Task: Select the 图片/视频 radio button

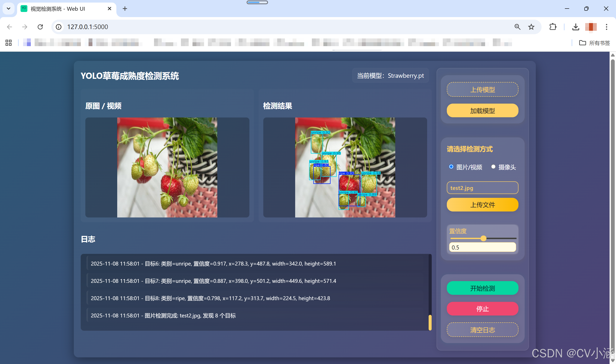Action: point(451,167)
